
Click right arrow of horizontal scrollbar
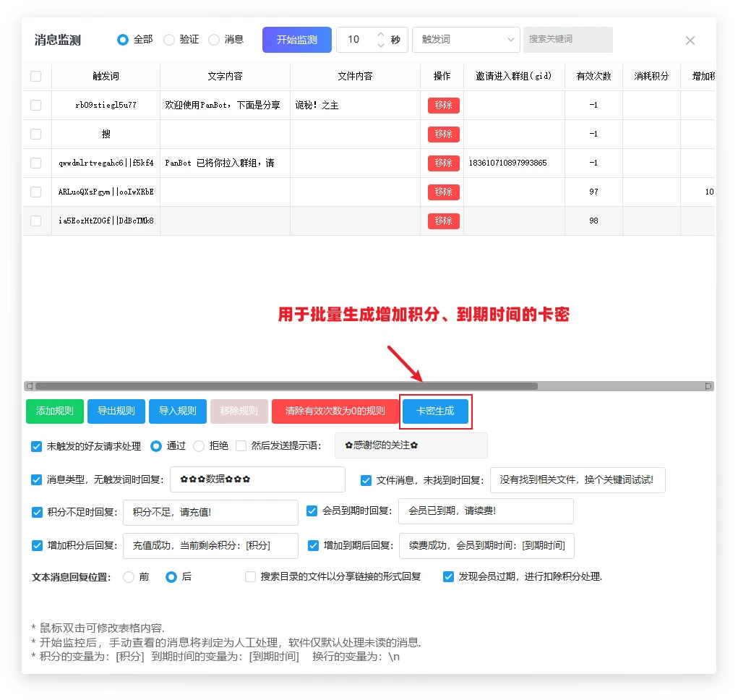(708, 386)
